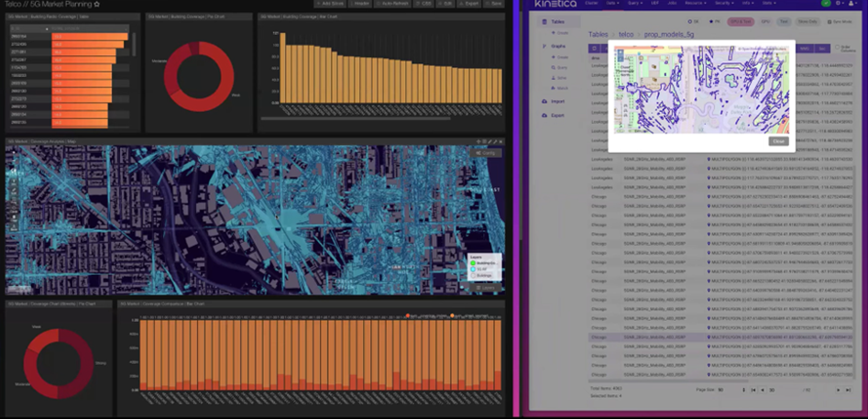
Task: Toggle Auto-Refresh in the dashboard toolbar
Action: (392, 4)
